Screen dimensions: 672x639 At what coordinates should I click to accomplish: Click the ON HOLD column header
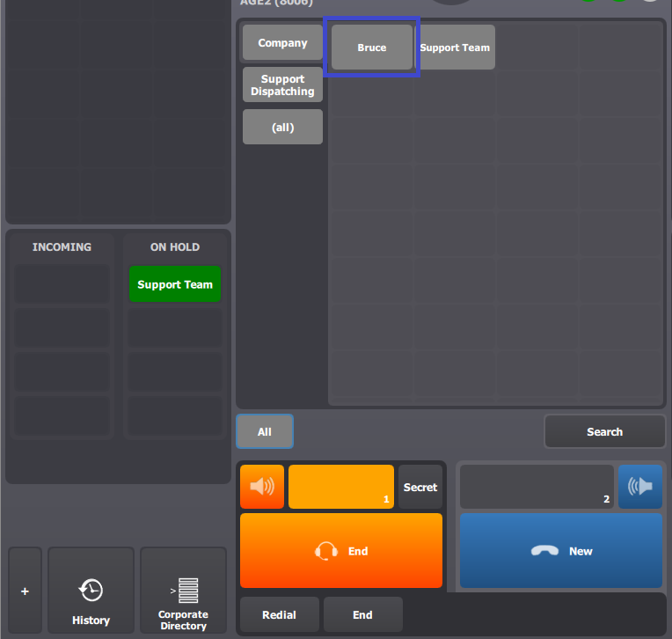click(175, 247)
